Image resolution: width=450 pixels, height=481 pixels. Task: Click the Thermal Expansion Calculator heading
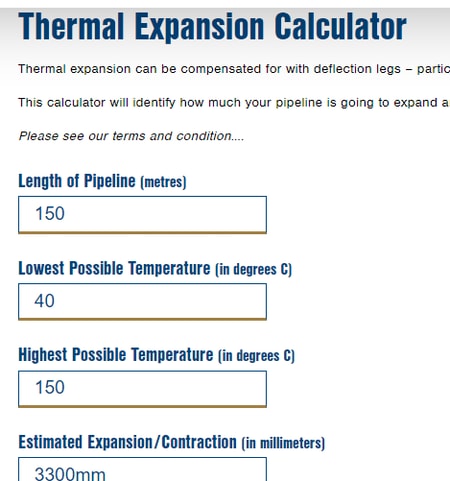(212, 26)
